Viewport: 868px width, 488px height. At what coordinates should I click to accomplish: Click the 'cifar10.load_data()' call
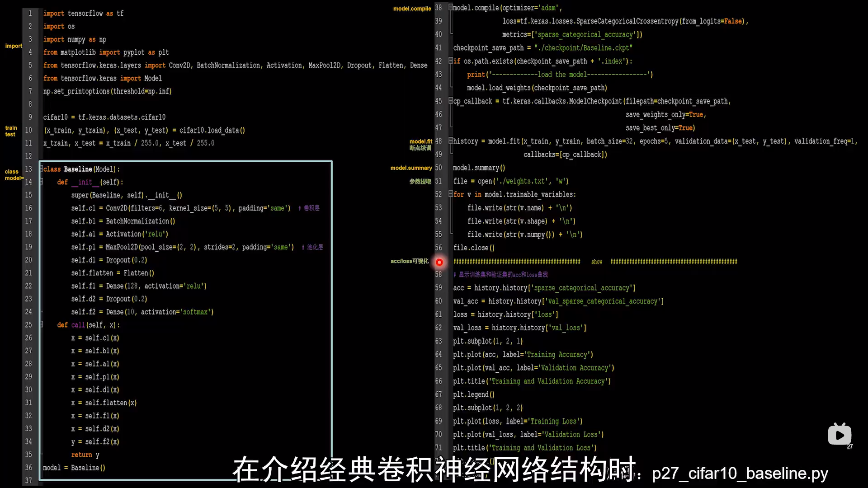[212, 130]
